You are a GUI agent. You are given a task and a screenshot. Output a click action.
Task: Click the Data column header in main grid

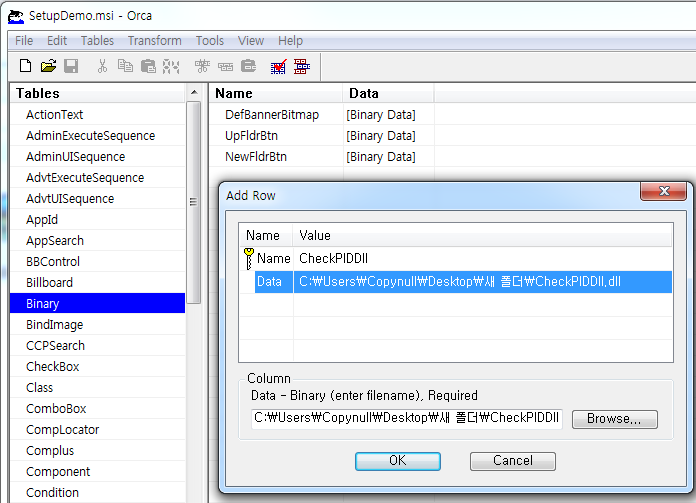pyautogui.click(x=388, y=93)
